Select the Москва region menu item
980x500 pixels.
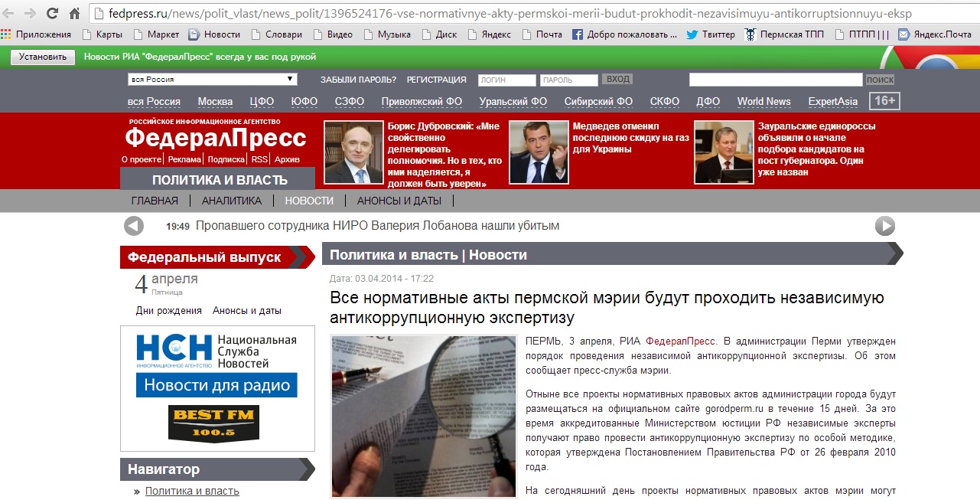[x=215, y=101]
